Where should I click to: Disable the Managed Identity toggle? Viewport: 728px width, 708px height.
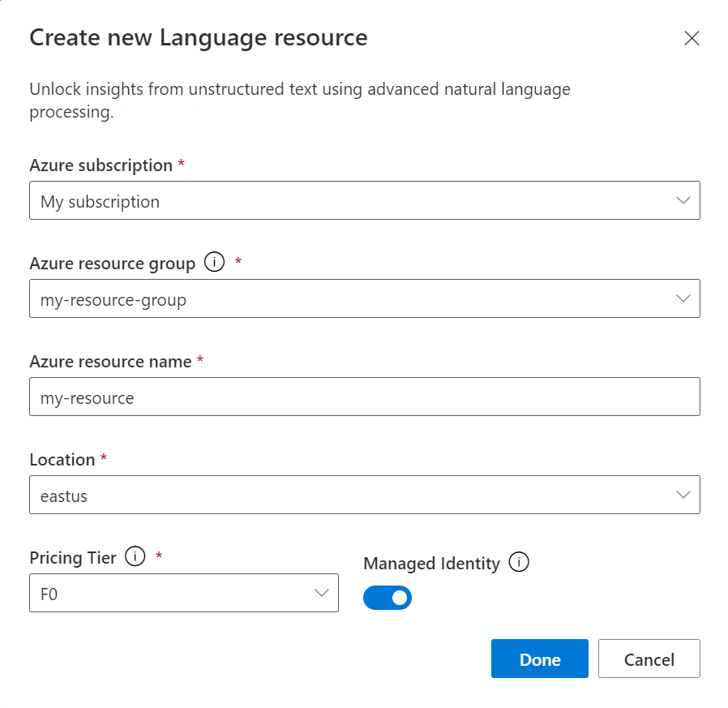tap(388, 599)
